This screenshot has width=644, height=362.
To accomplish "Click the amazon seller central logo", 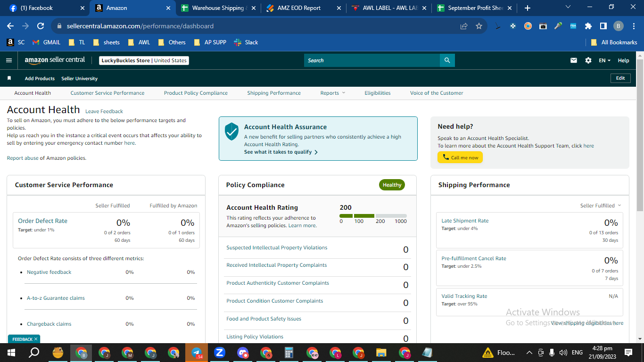I will click(55, 60).
